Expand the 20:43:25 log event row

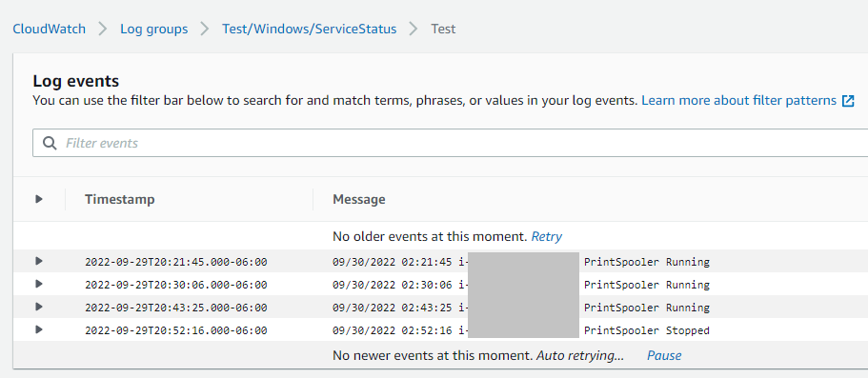pyautogui.click(x=39, y=307)
